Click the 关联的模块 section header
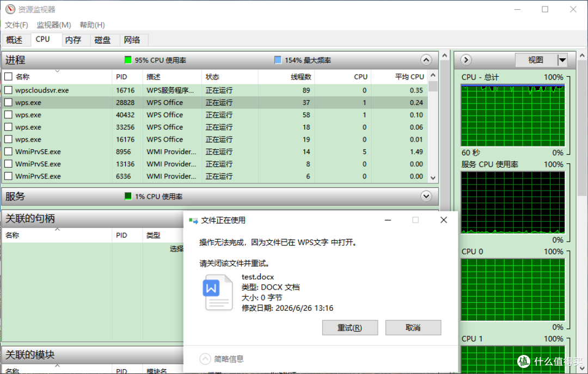 93,354
